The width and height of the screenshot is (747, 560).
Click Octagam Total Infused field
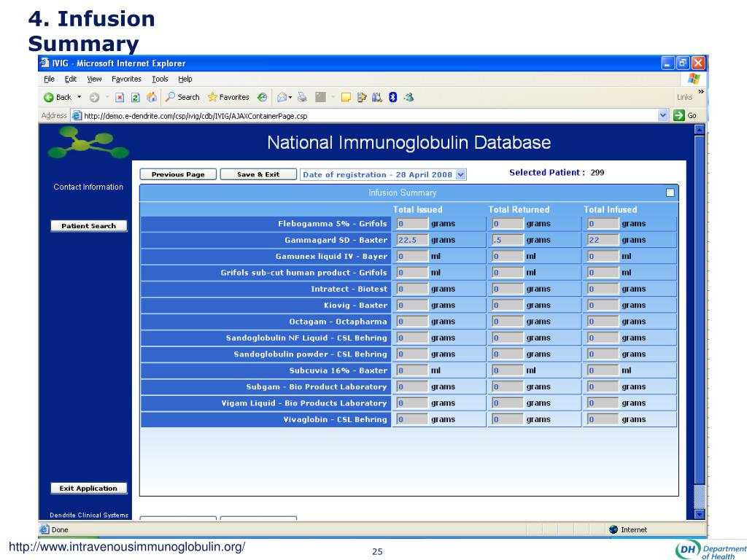[603, 322]
